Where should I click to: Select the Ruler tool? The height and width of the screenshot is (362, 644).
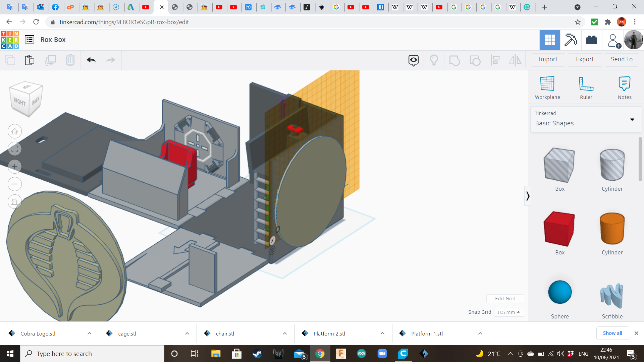pos(586,84)
